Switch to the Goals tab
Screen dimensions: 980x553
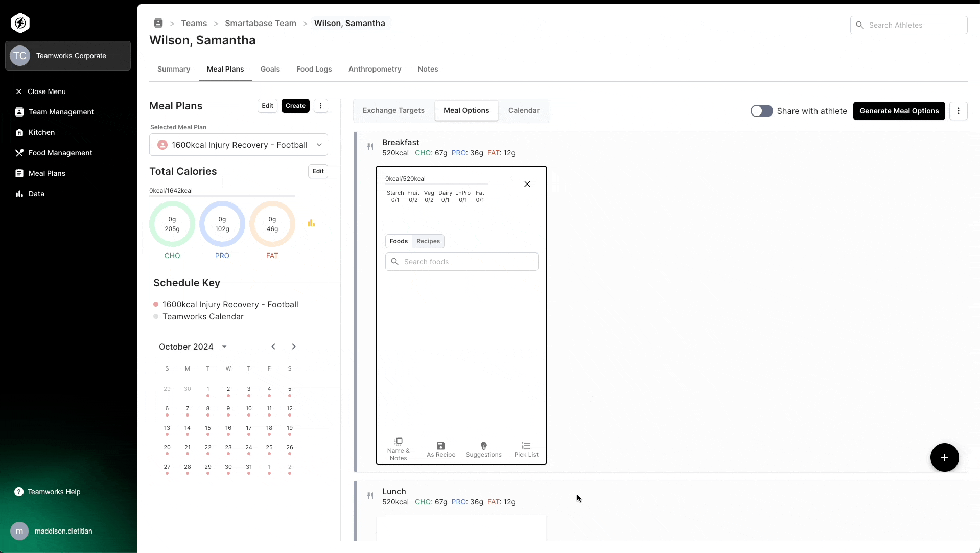[270, 69]
